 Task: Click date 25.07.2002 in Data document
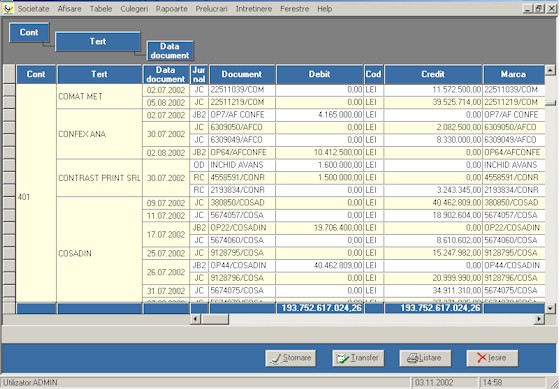[166, 253]
